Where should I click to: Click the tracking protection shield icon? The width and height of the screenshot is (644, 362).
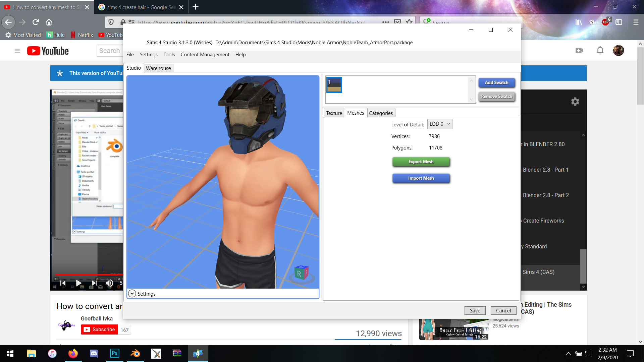click(x=111, y=22)
